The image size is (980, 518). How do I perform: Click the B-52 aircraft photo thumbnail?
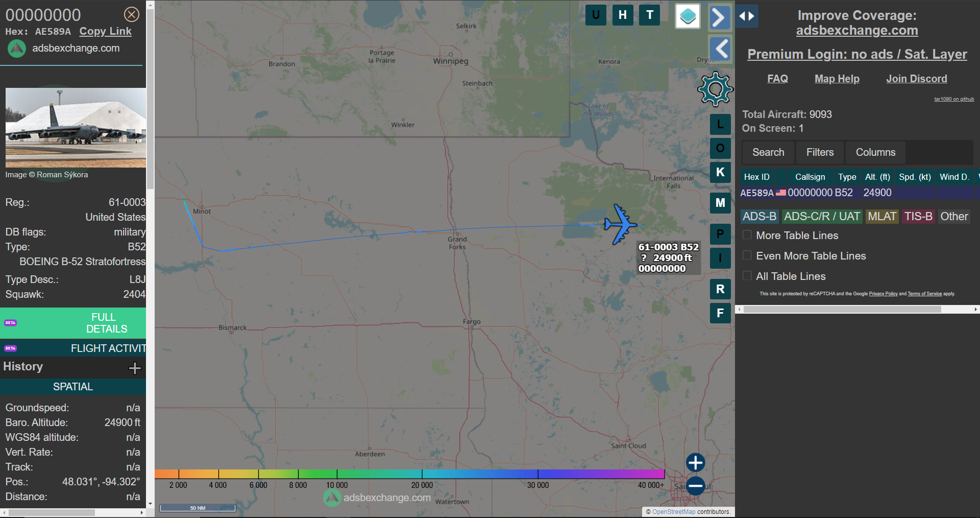point(76,128)
